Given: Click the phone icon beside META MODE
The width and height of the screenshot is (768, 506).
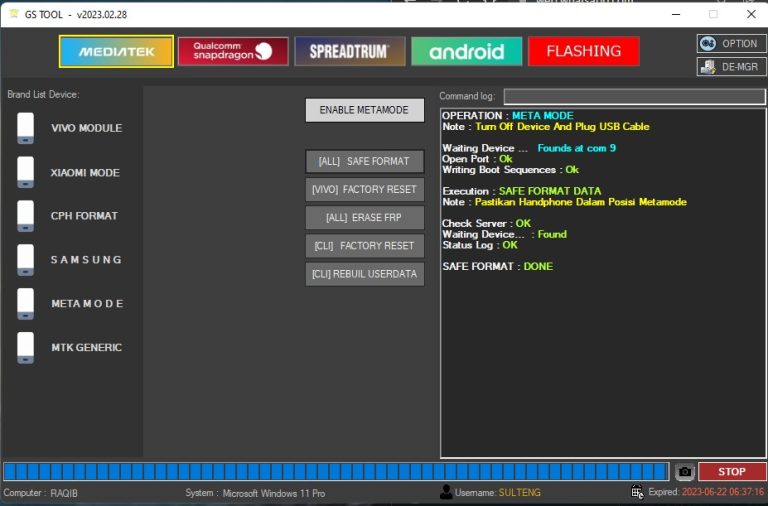Looking at the screenshot, I should 25,304.
